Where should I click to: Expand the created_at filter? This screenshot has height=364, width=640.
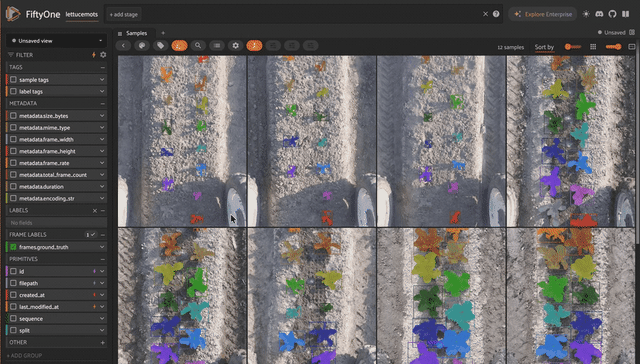point(102,295)
